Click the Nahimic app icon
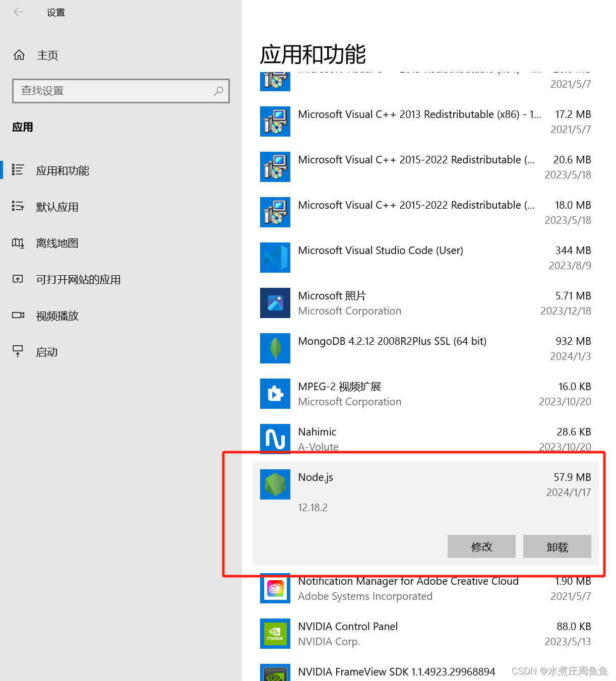The image size is (616, 681). point(275,439)
